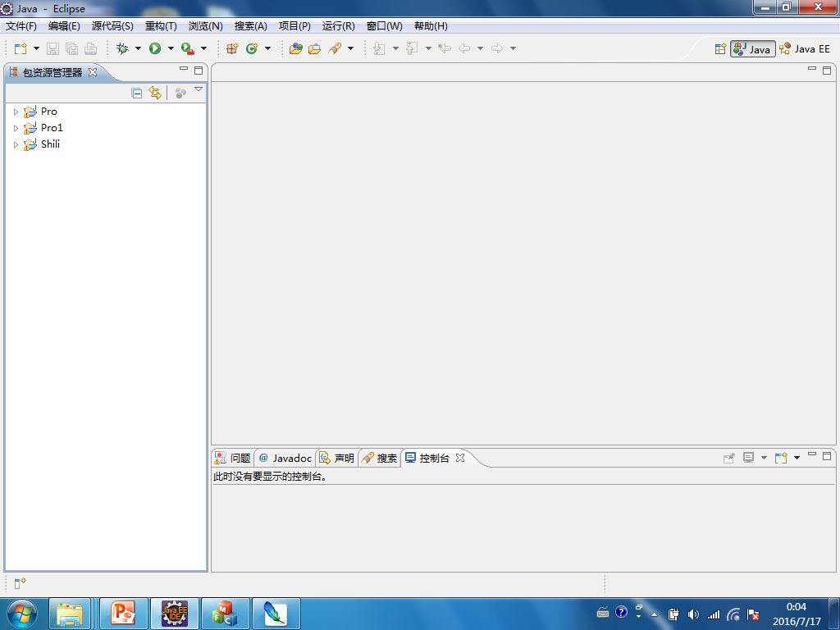Viewport: 840px width, 630px height.
Task: Open PowerPoint from the taskbar
Action: click(x=124, y=614)
